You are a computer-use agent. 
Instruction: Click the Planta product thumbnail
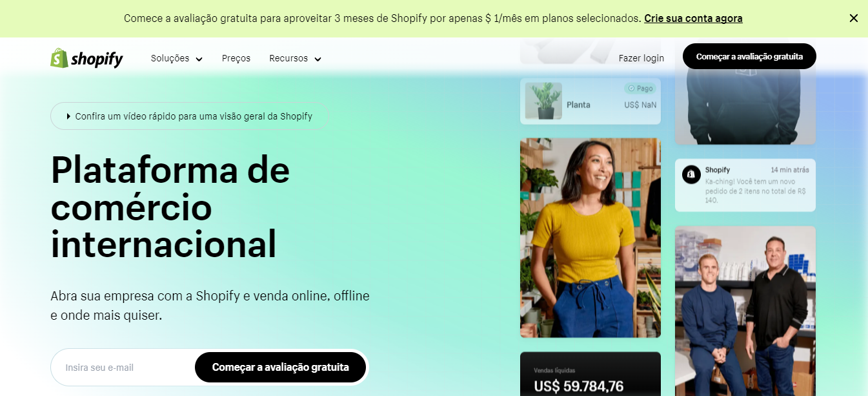click(x=543, y=101)
